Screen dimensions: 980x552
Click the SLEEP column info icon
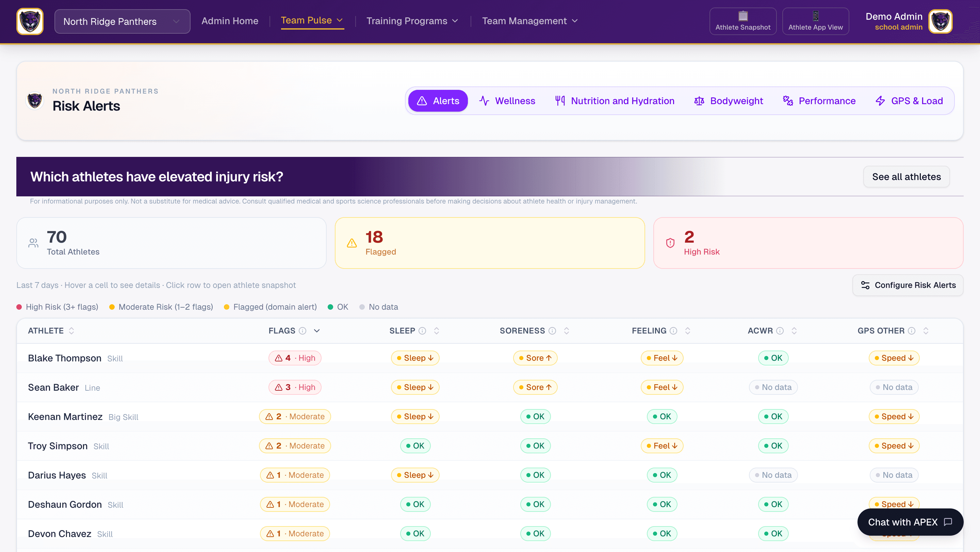click(422, 330)
